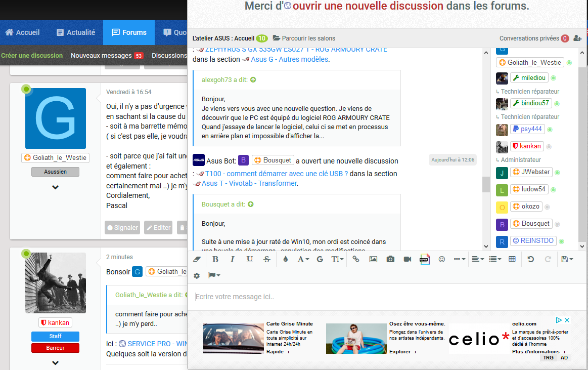The image size is (588, 370).
Task: Click the Goliath_le_Westie large G avatar
Action: (x=56, y=118)
